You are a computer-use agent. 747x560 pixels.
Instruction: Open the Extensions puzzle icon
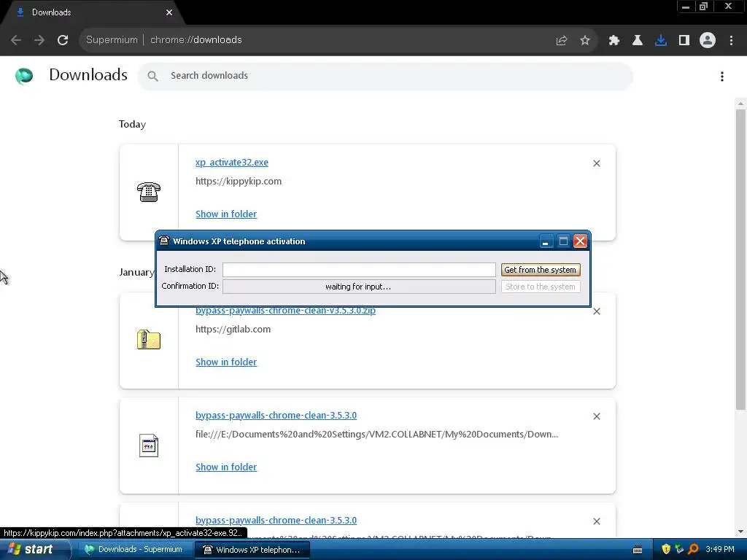tap(614, 41)
